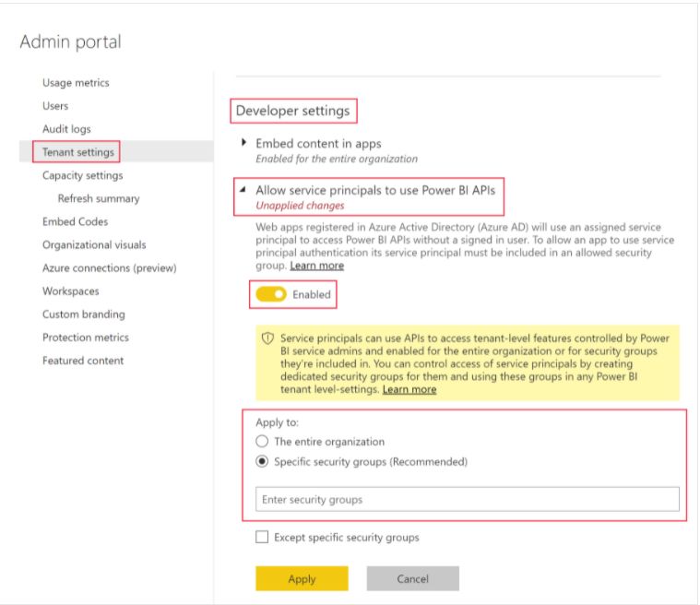Expand Embed content in apps arrow
700x605 pixels.
(x=243, y=142)
